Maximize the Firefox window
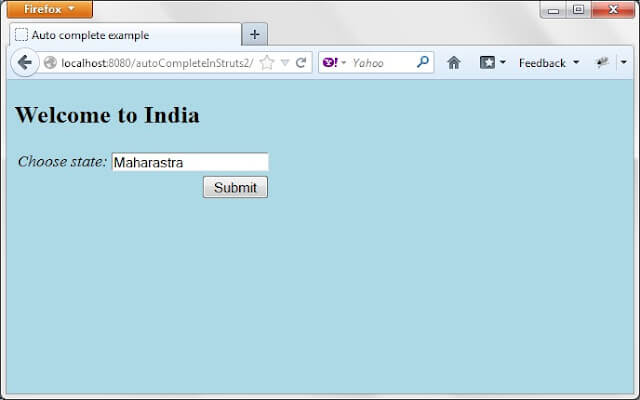The height and width of the screenshot is (400, 640). [578, 9]
